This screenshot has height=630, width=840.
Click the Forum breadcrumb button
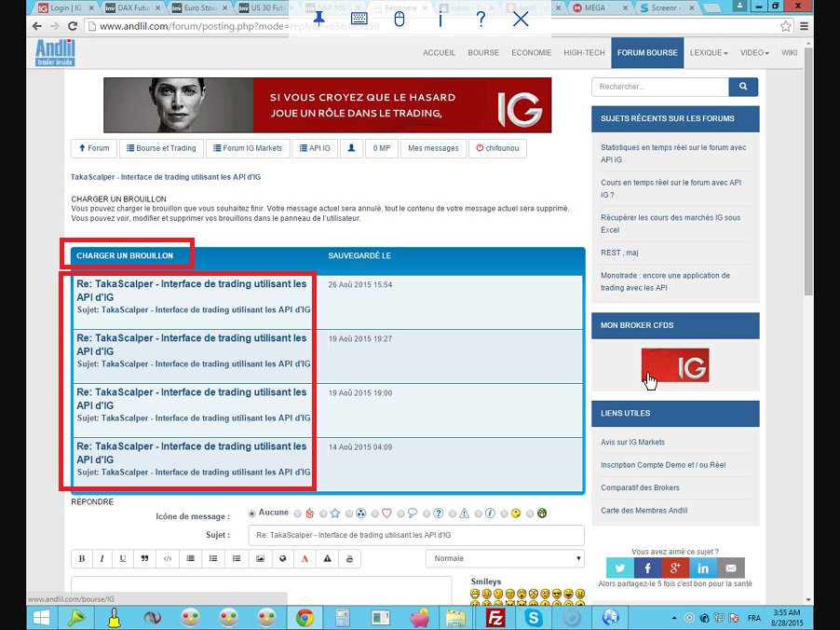pyautogui.click(x=94, y=148)
